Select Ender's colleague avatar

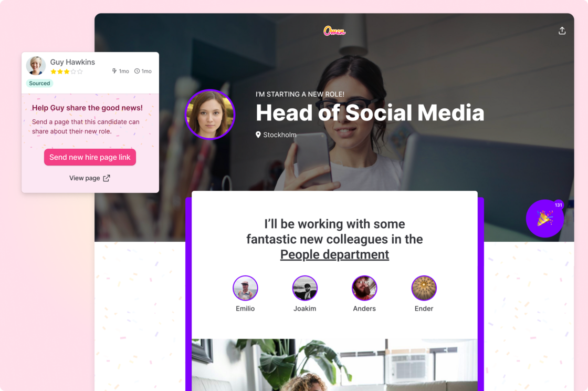click(x=424, y=288)
